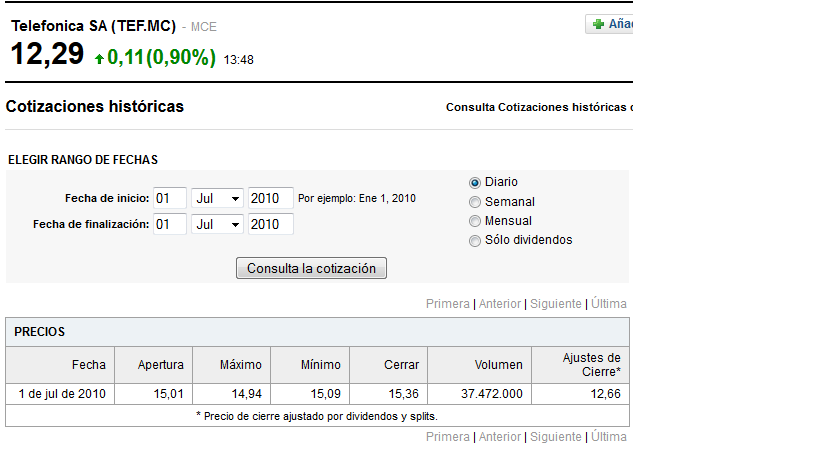The height and width of the screenshot is (460, 819).
Task: Select the Semanal radio button
Action: 475,202
